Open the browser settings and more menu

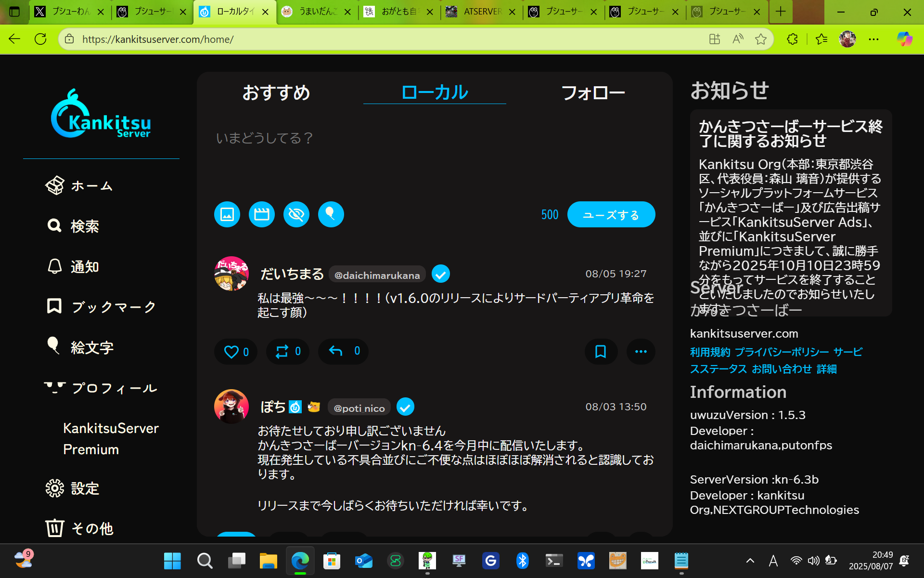coord(873,39)
